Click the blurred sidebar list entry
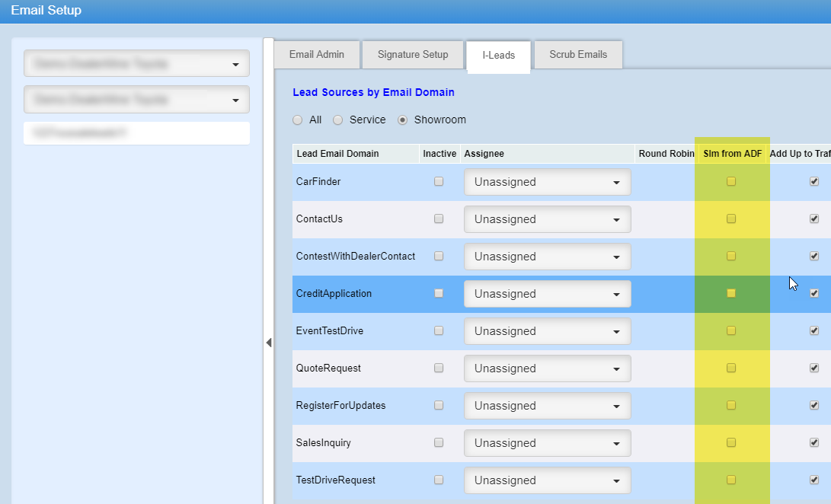 136,133
